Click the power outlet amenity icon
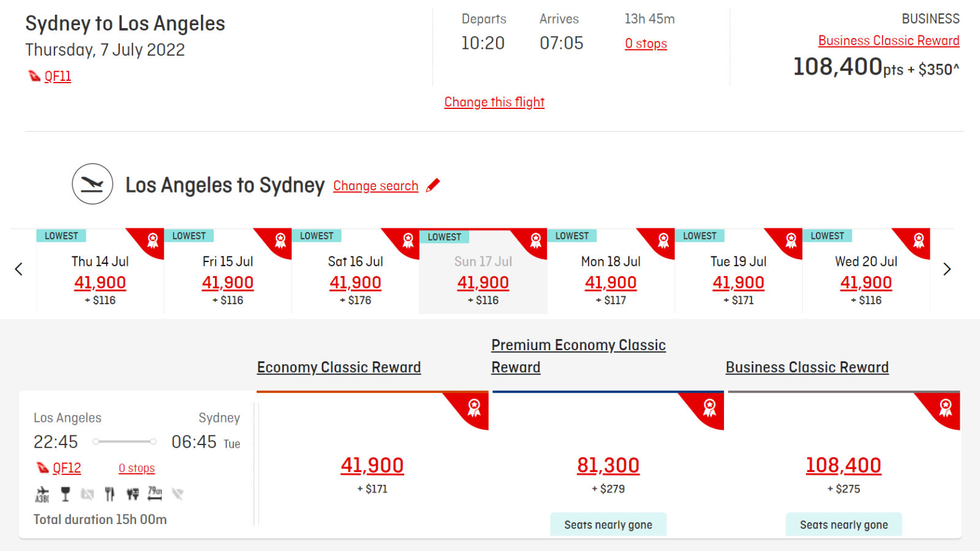980x551 pixels. [x=132, y=494]
